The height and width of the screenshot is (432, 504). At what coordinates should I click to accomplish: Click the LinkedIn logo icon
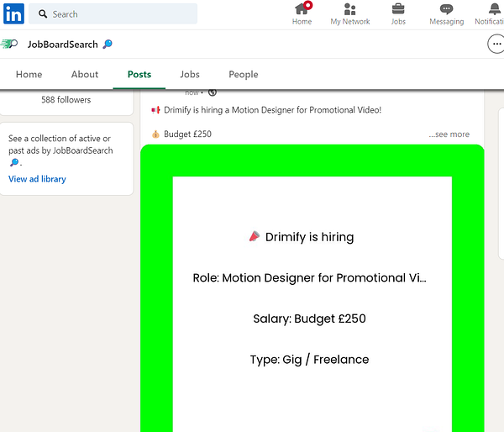[13, 13]
